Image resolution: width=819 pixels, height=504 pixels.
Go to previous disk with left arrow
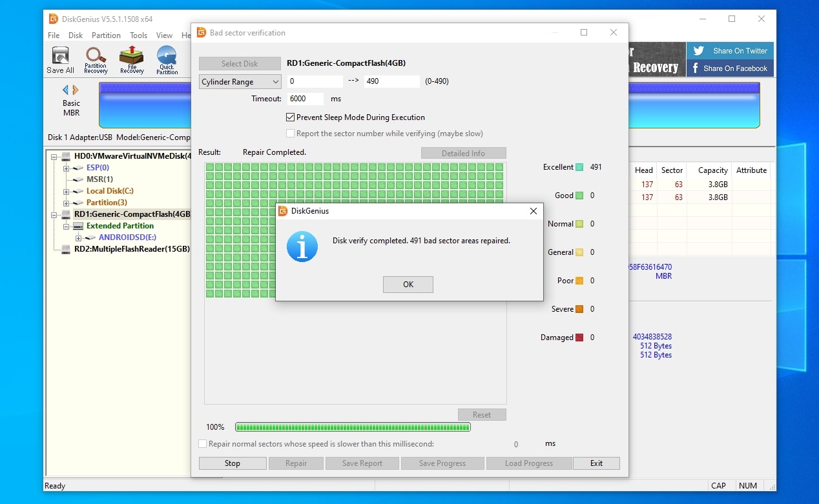click(65, 90)
